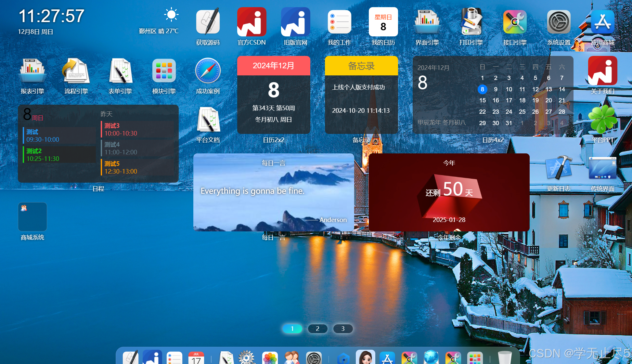Launch the 模块引擎 icon
Image resolution: width=632 pixels, height=364 pixels.
(164, 71)
